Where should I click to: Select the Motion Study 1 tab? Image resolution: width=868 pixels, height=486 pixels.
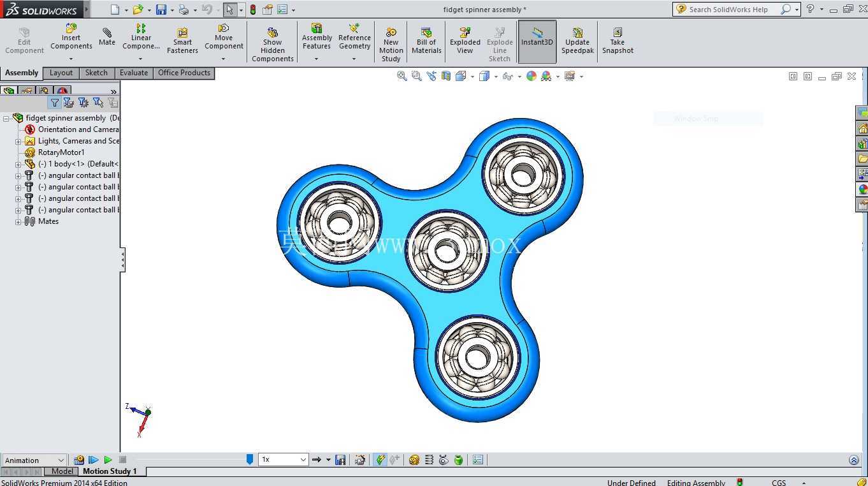click(x=110, y=471)
